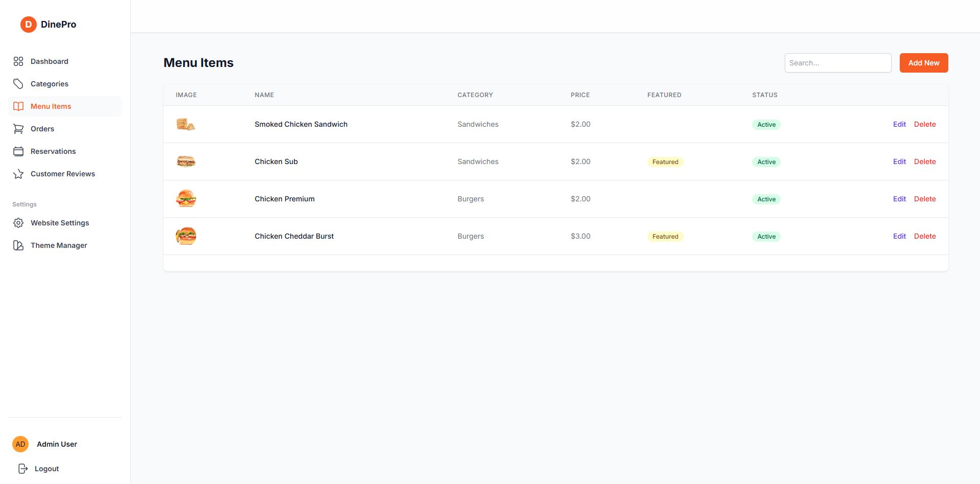Select Menu Items in the sidebar
The image size is (980, 484).
click(65, 106)
